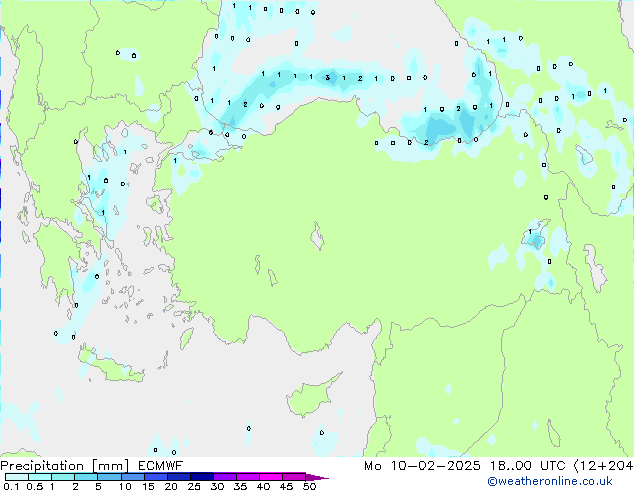
Task: Click the "Mo" weekday label
Action: (373, 466)
